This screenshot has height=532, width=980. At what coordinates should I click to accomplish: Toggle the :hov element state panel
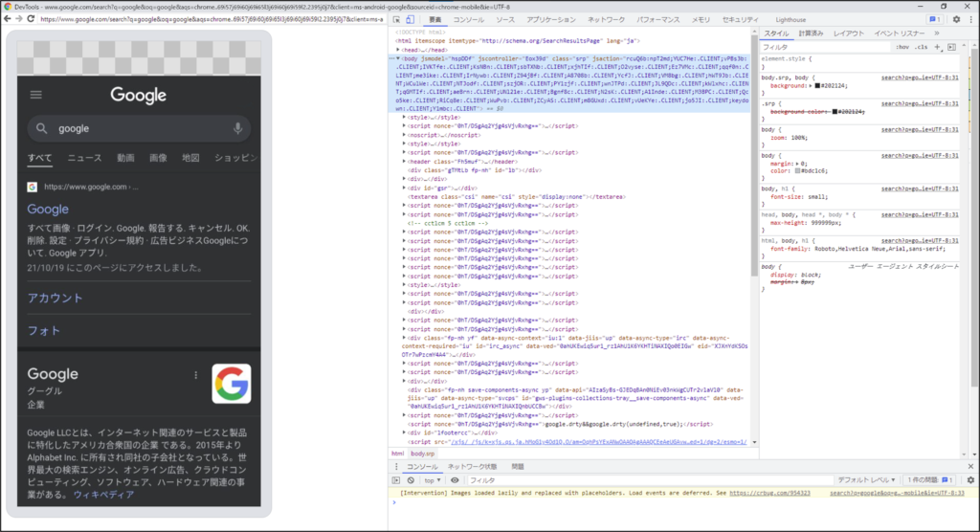click(x=902, y=46)
